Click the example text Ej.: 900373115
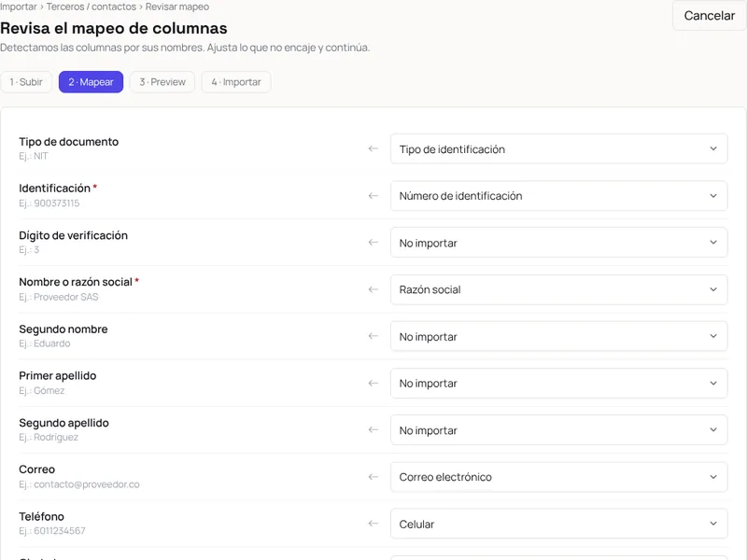Screen dimensions: 747x560 pos(49,203)
